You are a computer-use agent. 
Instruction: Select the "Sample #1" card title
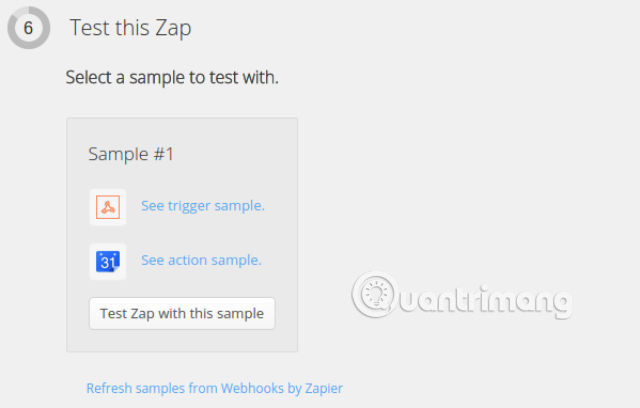[131, 154]
